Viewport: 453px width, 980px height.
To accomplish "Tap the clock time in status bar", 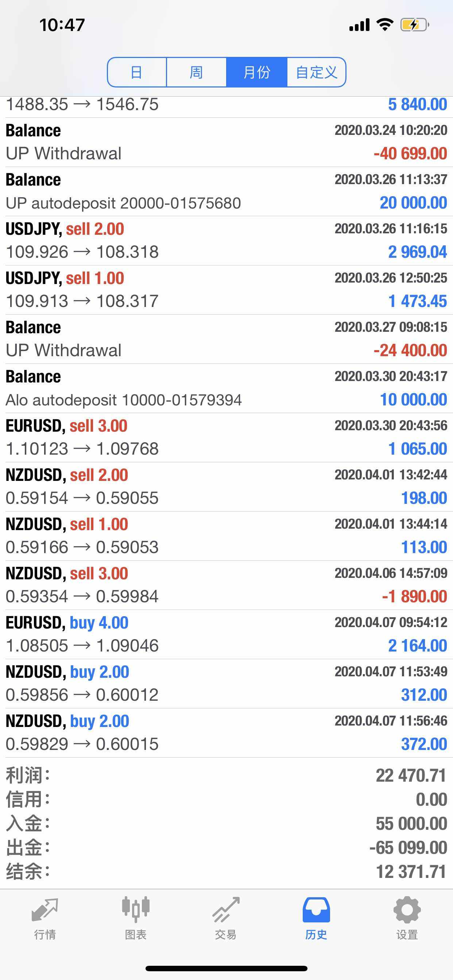I will point(62,25).
